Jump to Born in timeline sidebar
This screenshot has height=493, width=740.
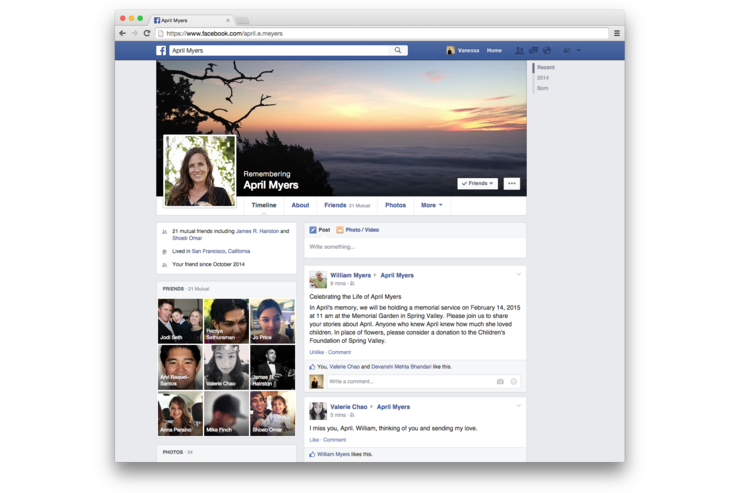click(x=542, y=88)
